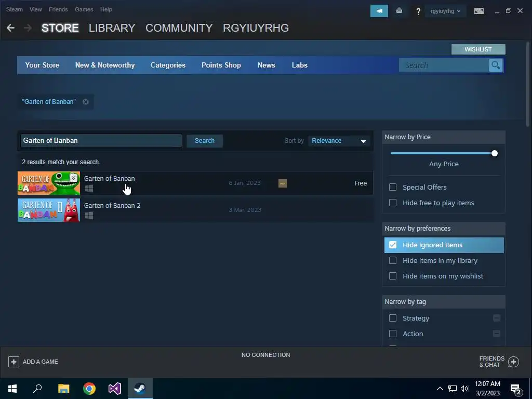Viewport: 532px width, 399px height.
Task: Click the price range slider handle
Action: 495,153
